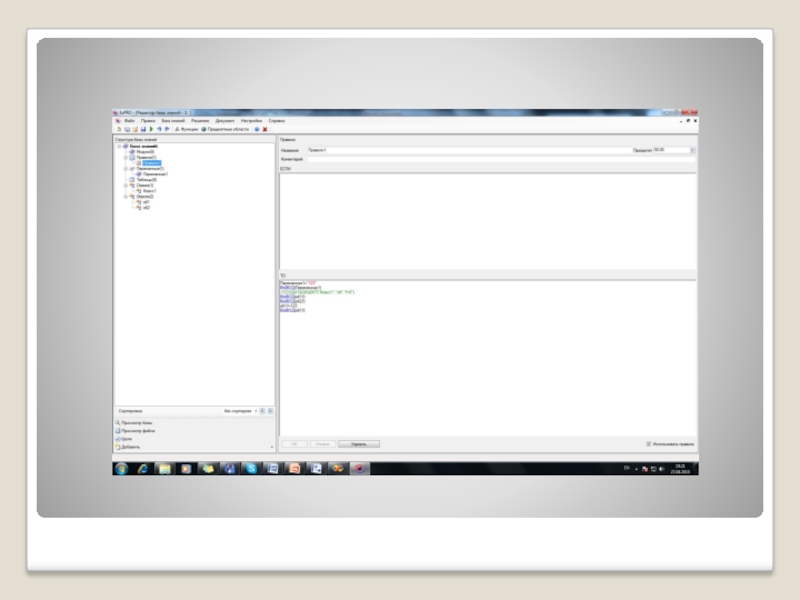Image resolution: width=800 pixels, height=600 pixels.
Task: Select the Класс1 tree item
Action: pos(149,191)
